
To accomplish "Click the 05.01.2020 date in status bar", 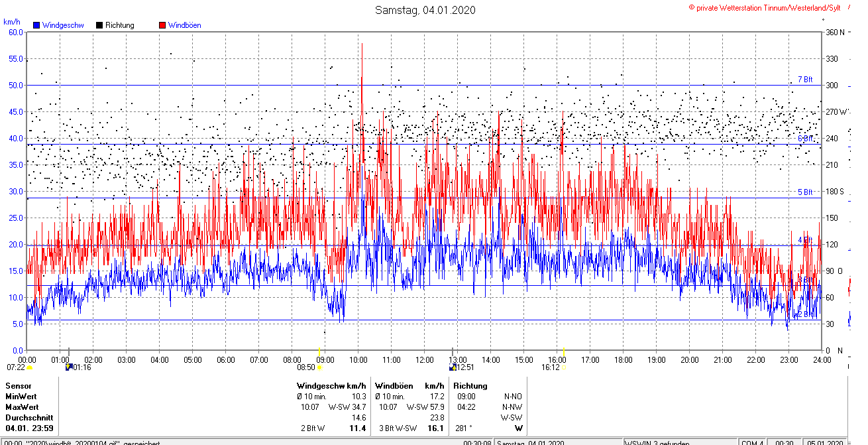I will pos(824,443).
